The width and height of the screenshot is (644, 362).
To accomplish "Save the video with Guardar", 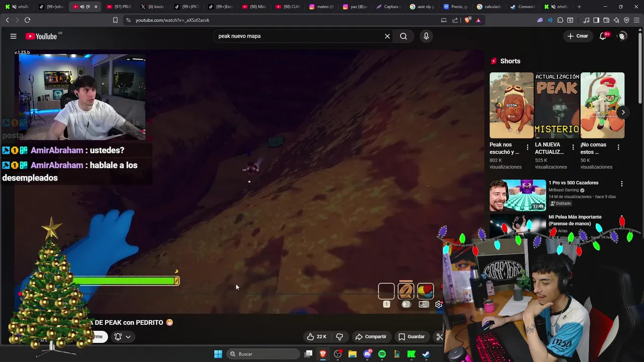I will click(412, 337).
